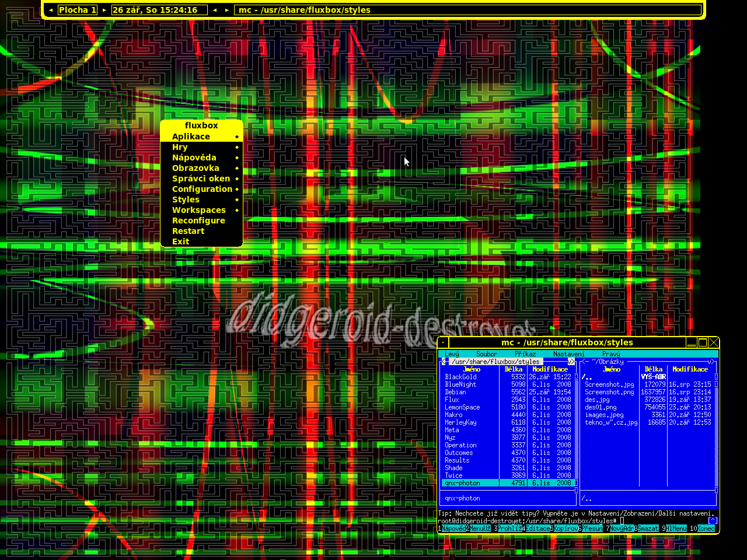Click 3 Prohlíž function key button

point(509,528)
